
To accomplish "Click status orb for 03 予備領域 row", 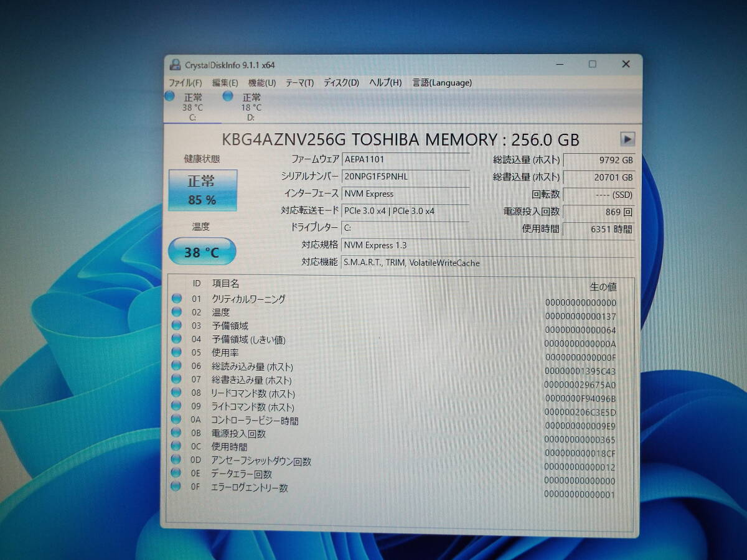I will click(176, 325).
